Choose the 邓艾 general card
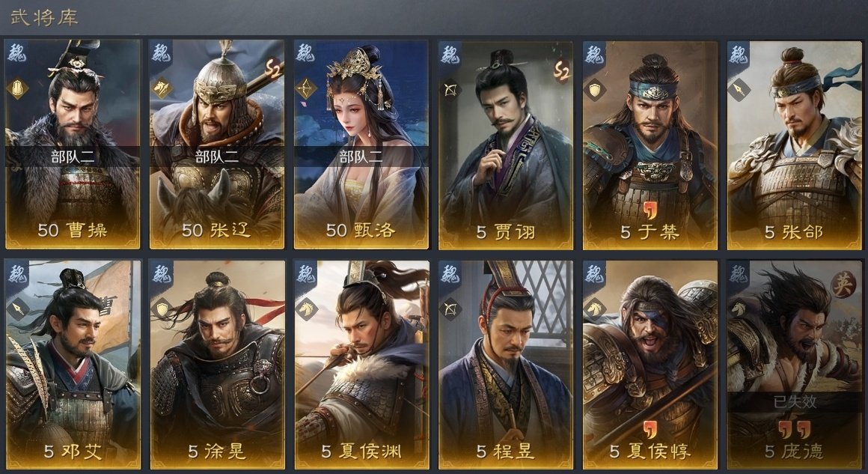This screenshot has height=474, width=868. (73, 365)
